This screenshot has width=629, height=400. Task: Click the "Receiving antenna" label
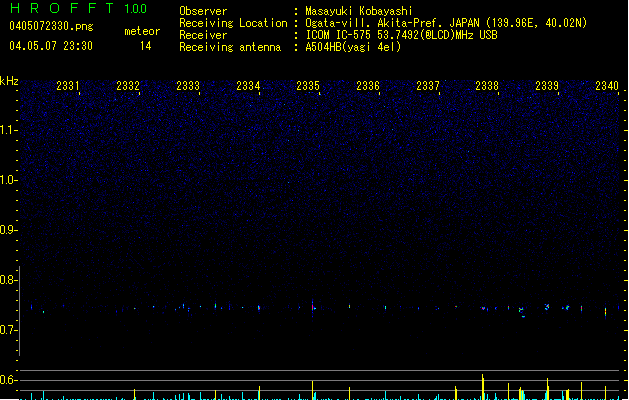(230, 47)
